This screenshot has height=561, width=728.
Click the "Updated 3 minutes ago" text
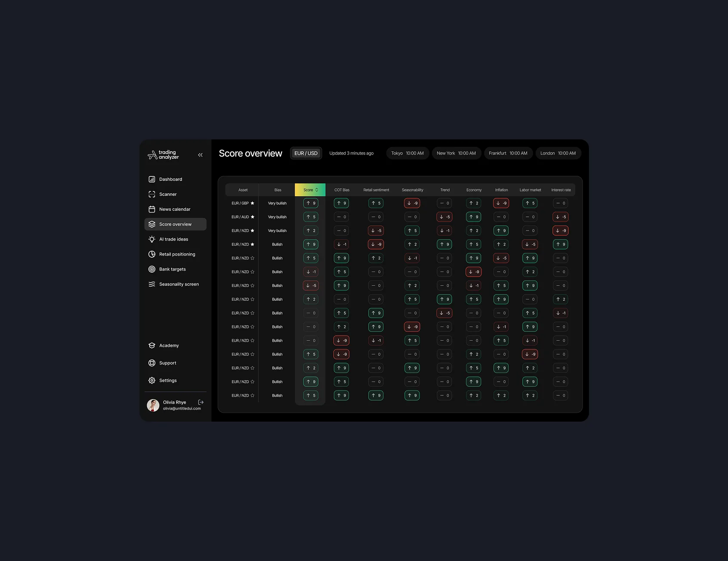tap(352, 154)
